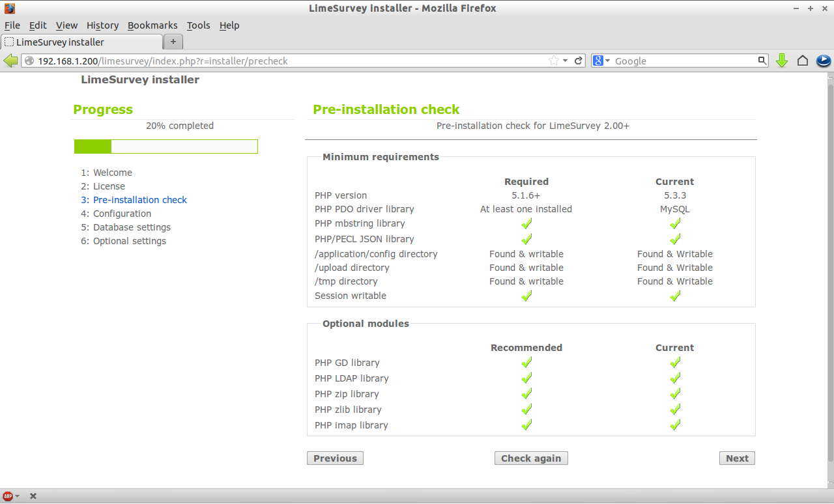Select the LimeSurvey installer tab
Viewport: 834px width, 504px height.
click(81, 42)
